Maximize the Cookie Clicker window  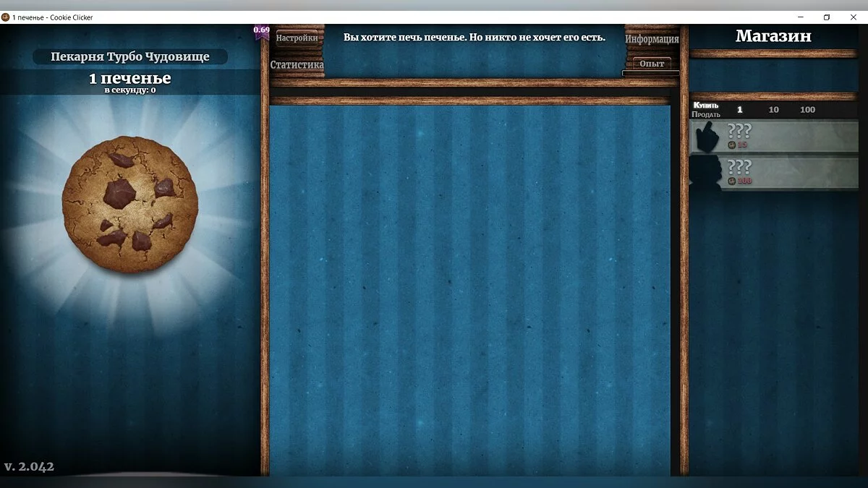click(x=827, y=17)
